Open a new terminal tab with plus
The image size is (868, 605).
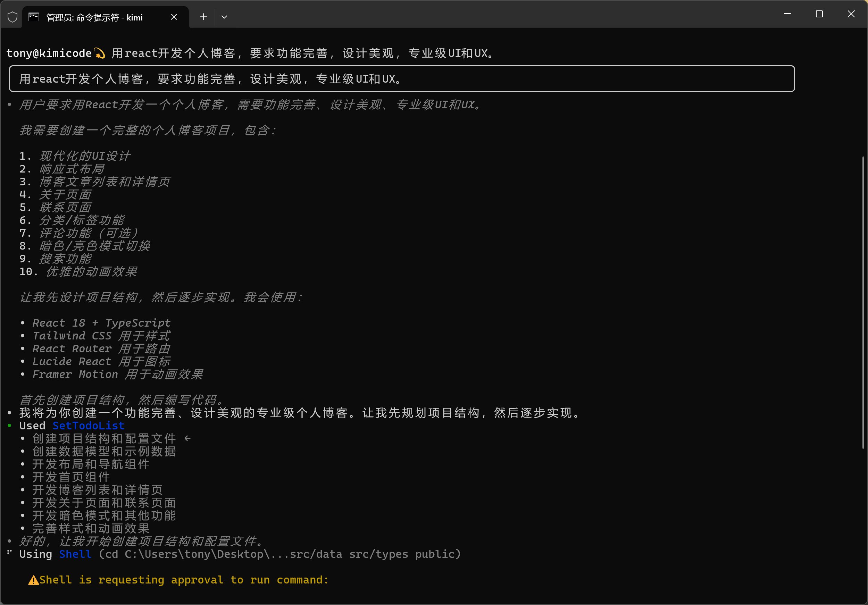point(203,17)
